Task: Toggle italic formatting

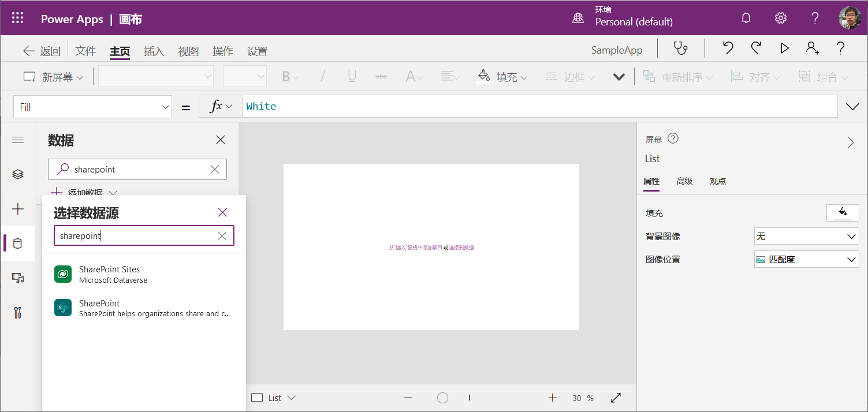Action: 323,77
